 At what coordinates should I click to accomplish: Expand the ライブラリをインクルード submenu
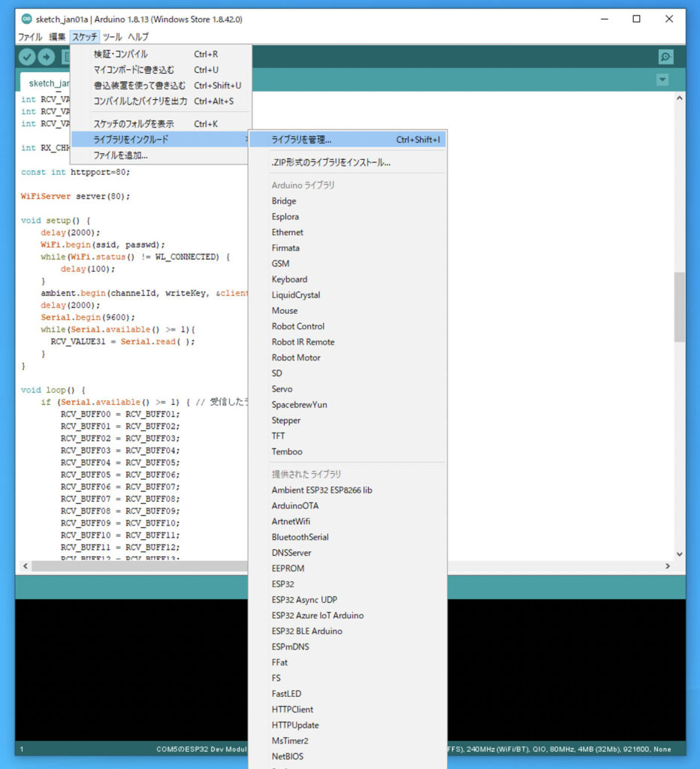(x=131, y=140)
